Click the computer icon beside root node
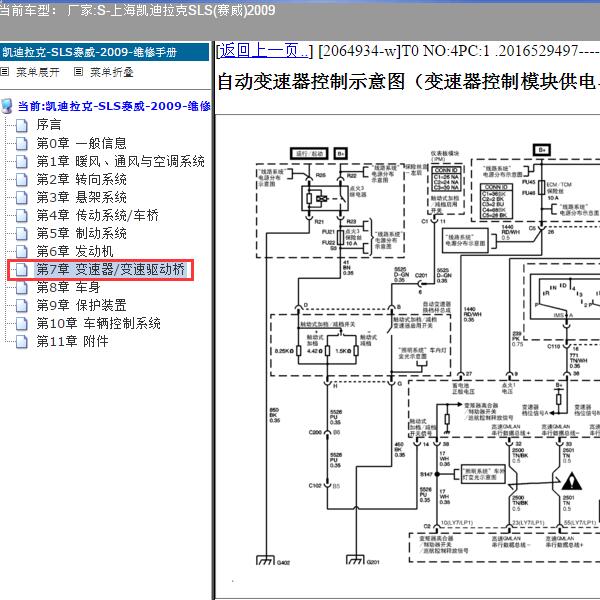Screen dimensions: 600x600 (x=7, y=106)
